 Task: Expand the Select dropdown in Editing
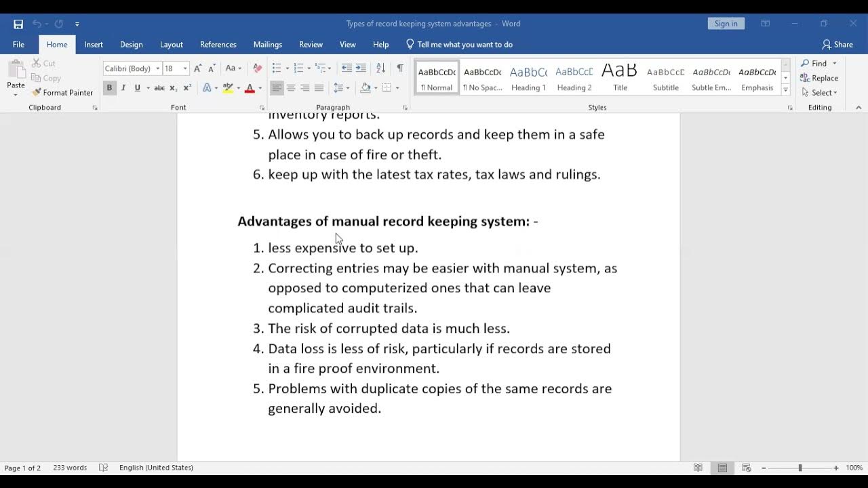[x=835, y=93]
